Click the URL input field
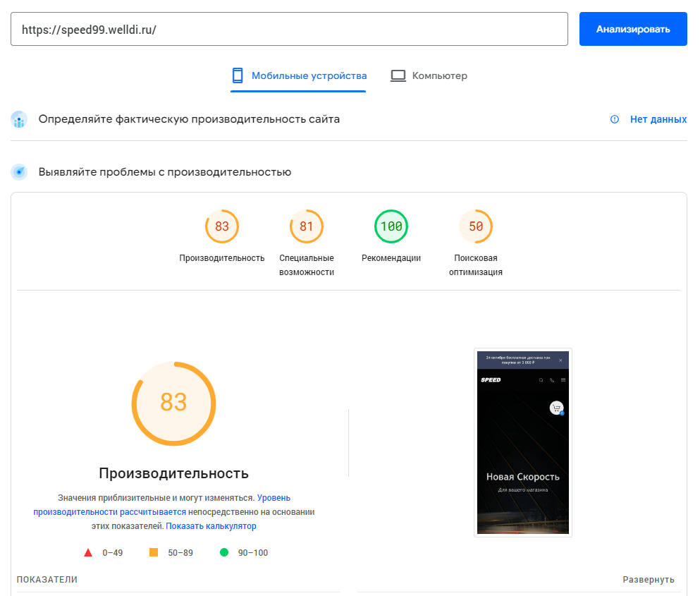 pyautogui.click(x=289, y=30)
